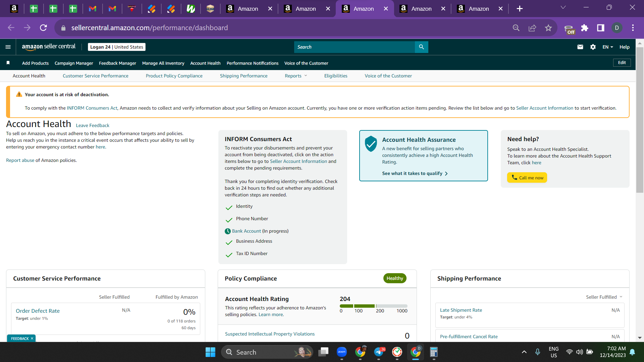Open the Chrome extensions puzzle icon
The height and width of the screenshot is (362, 644).
click(x=585, y=28)
